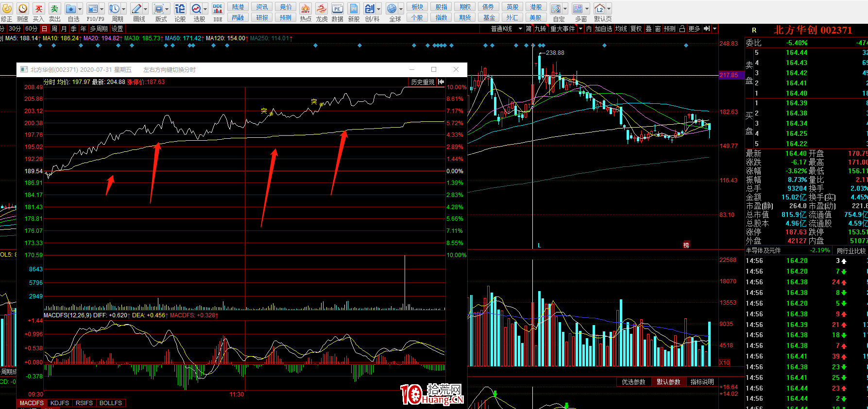Expand the 默认页 dropdown arrow
Viewport: 868px width, 409px height.
[x=609, y=9]
